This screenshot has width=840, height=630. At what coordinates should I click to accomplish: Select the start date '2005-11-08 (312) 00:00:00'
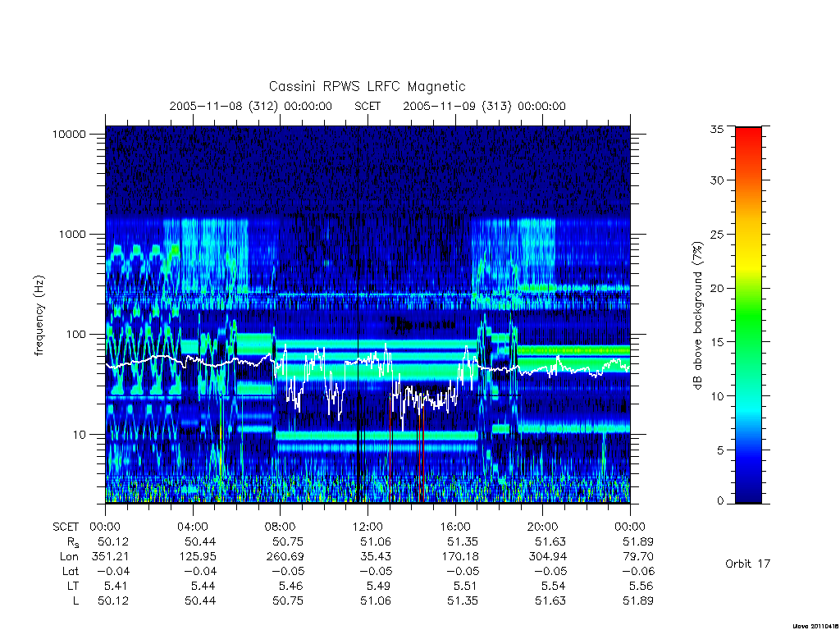coord(251,106)
